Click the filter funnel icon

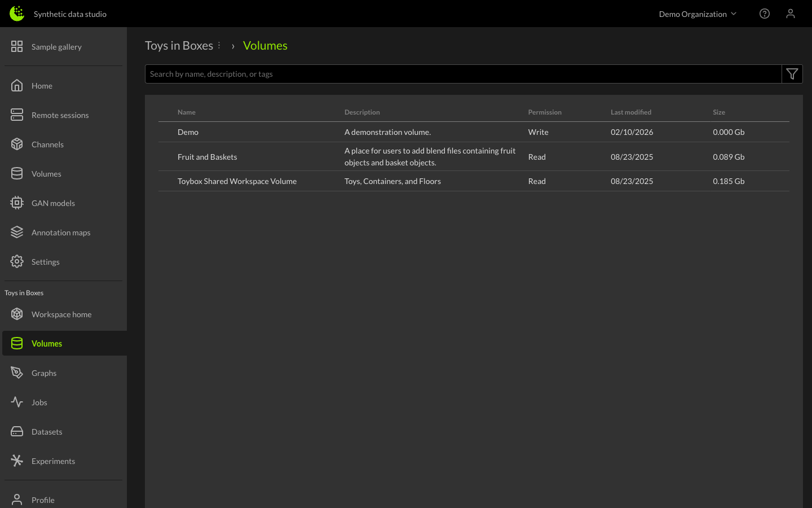coord(792,74)
